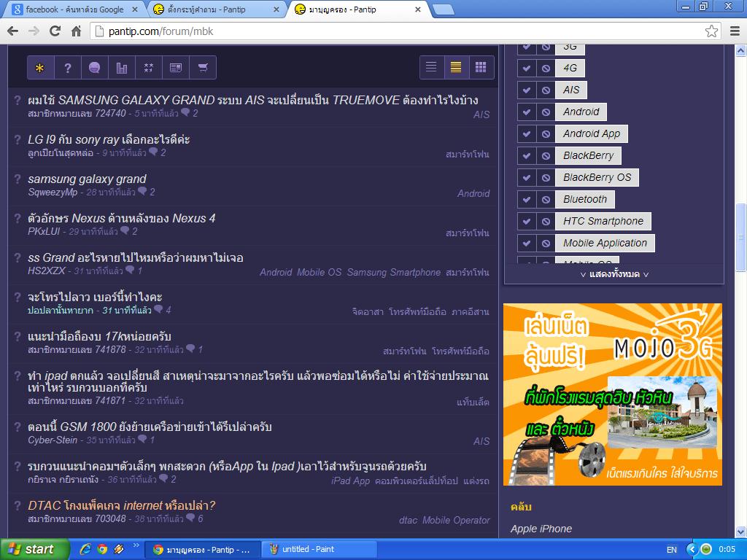Toggle the Bluetooth tag checkmark
The height and width of the screenshot is (560, 747).
point(527,200)
